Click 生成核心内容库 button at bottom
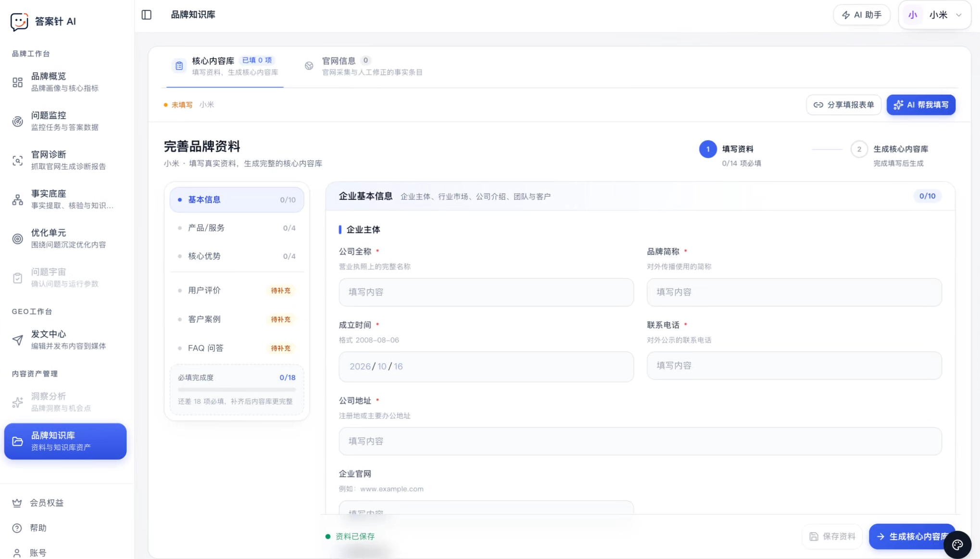Screen dimensions: 980x559 [912, 536]
